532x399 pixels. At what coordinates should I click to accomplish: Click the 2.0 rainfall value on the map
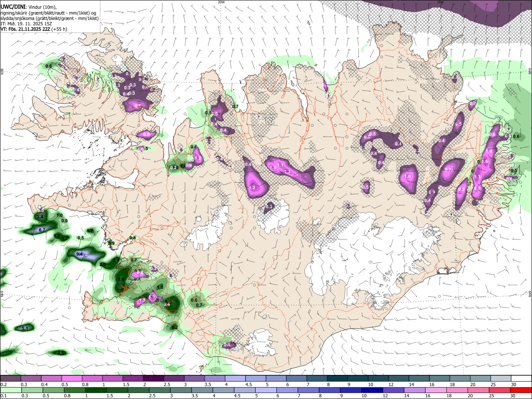[103, 264]
